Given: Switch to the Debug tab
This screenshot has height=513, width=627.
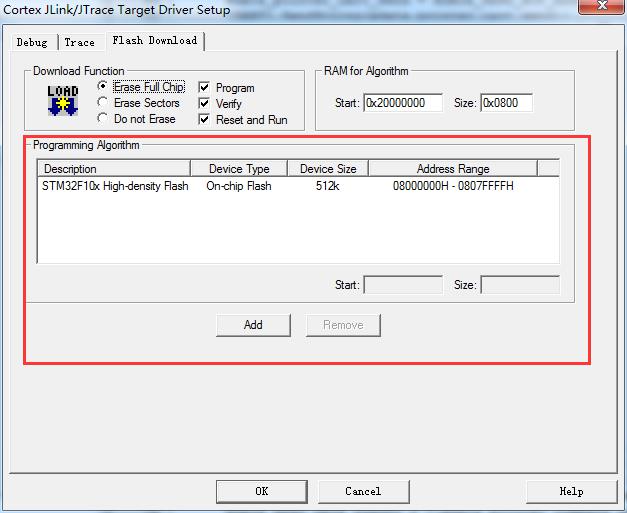Looking at the screenshot, I should (32, 42).
